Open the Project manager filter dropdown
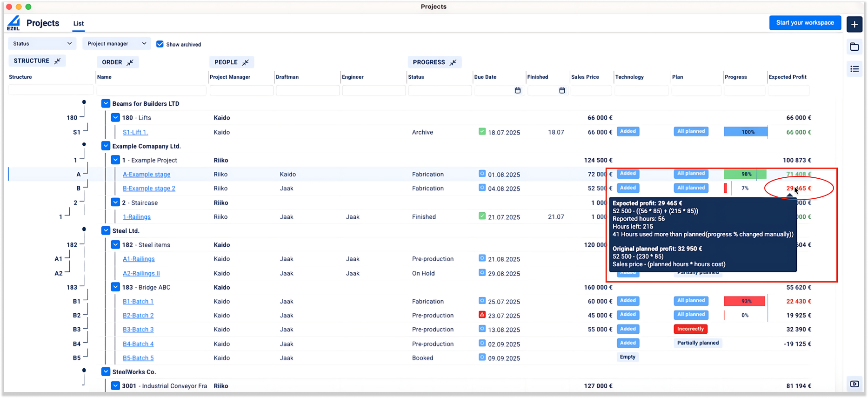 (116, 44)
